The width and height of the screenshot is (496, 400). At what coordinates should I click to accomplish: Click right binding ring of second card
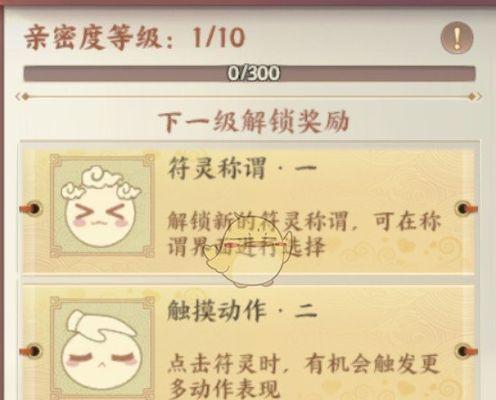click(465, 351)
